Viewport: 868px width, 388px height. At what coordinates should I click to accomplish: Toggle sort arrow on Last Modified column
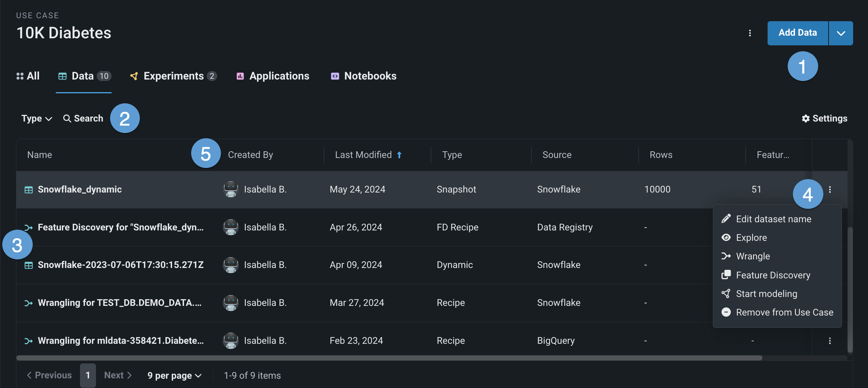399,155
